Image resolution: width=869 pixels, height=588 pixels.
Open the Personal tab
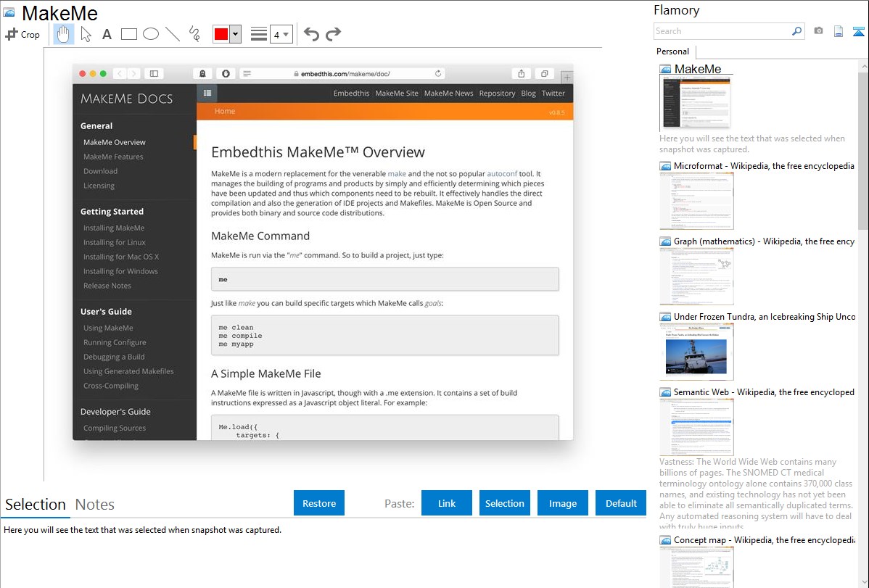(x=672, y=51)
